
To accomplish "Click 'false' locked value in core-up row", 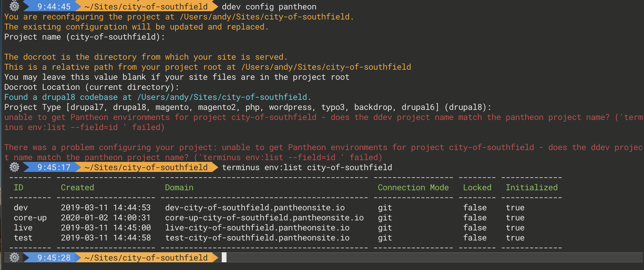I will click(475, 218).
